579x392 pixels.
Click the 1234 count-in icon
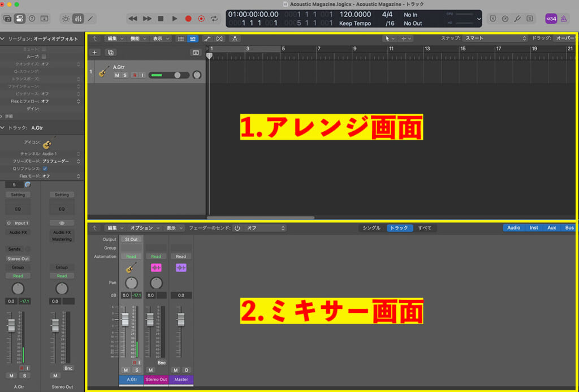point(551,19)
